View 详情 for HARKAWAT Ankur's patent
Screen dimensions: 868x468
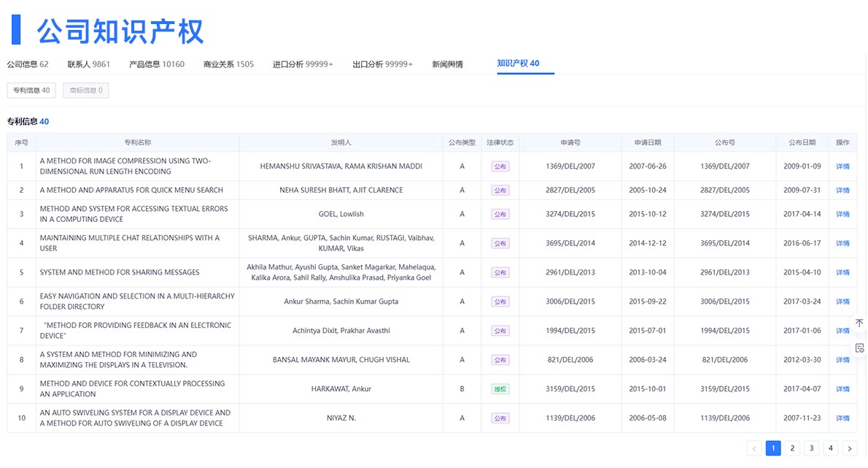pos(842,389)
